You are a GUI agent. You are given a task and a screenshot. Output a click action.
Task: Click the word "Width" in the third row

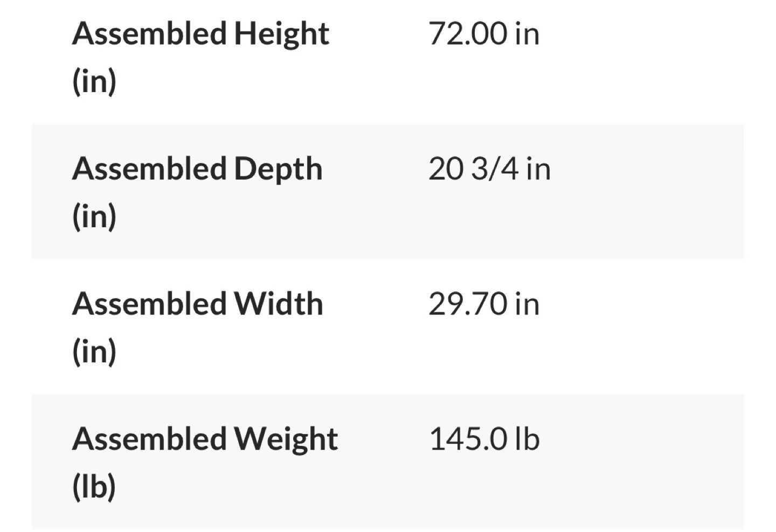click(x=279, y=304)
